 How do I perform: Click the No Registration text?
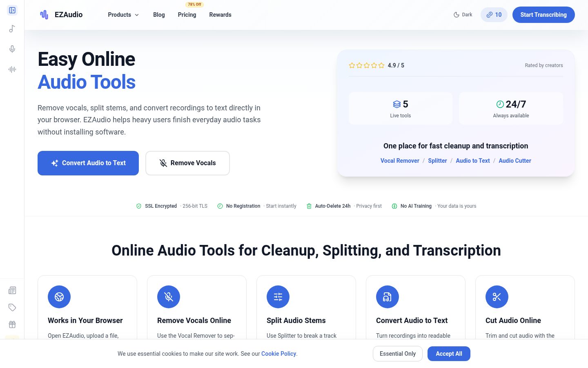point(243,206)
